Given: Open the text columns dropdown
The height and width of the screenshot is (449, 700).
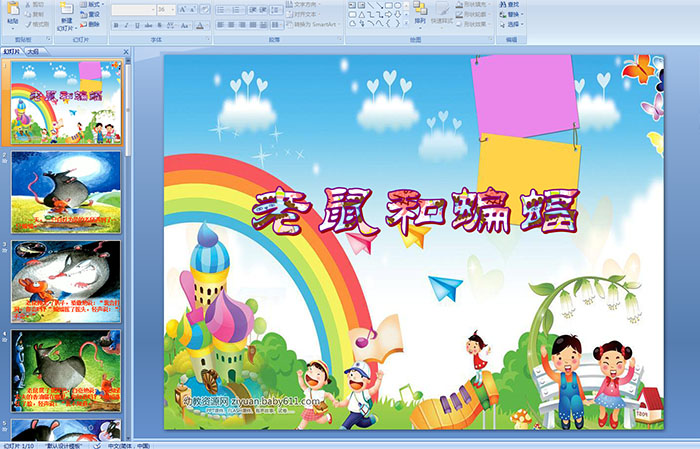Looking at the screenshot, I should tap(277, 25).
